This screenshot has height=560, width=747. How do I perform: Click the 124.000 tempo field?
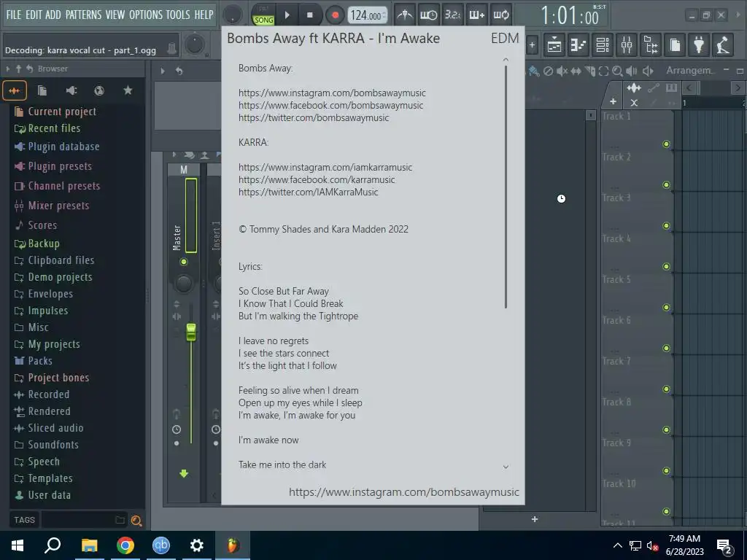click(x=367, y=15)
